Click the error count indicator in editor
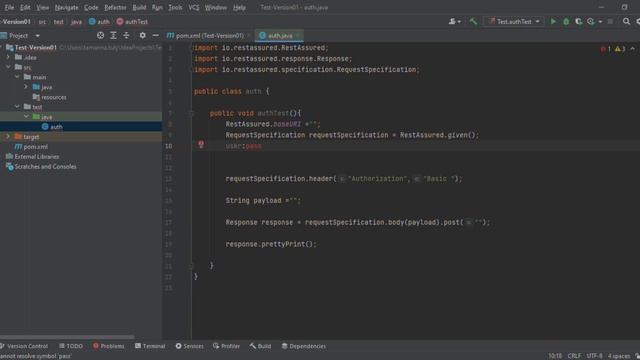 pos(606,49)
